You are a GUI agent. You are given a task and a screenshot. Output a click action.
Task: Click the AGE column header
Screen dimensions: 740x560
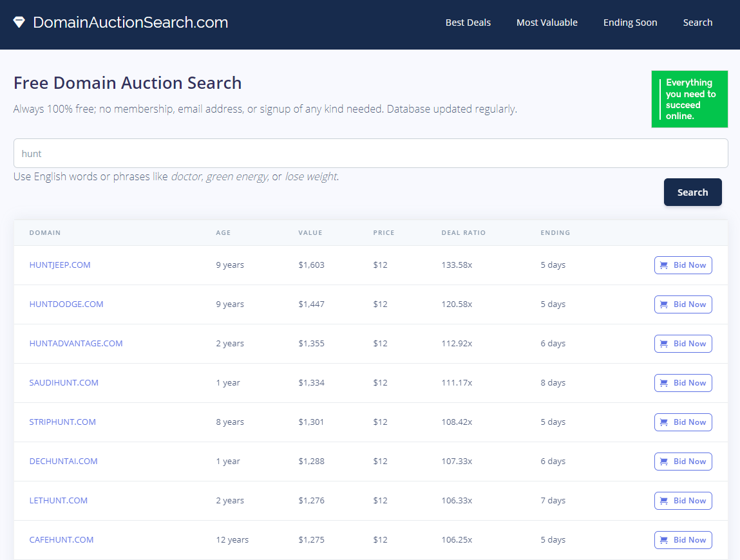(x=223, y=232)
